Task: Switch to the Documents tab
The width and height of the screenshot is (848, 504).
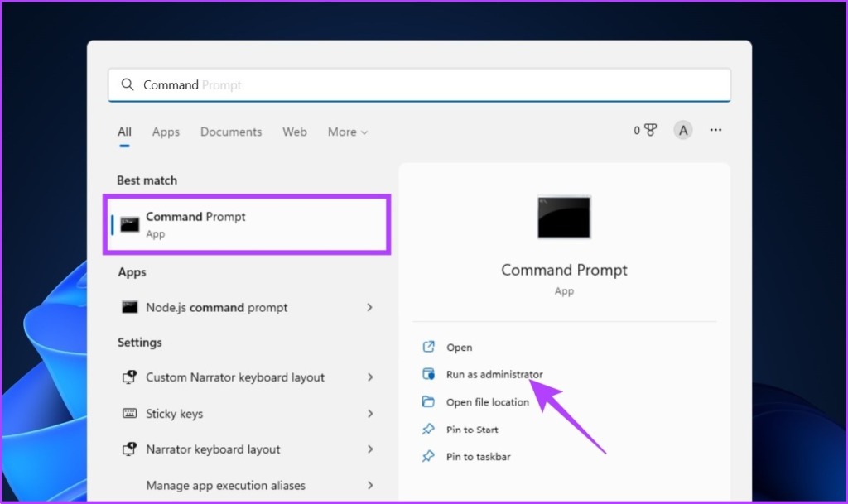Action: tap(231, 132)
